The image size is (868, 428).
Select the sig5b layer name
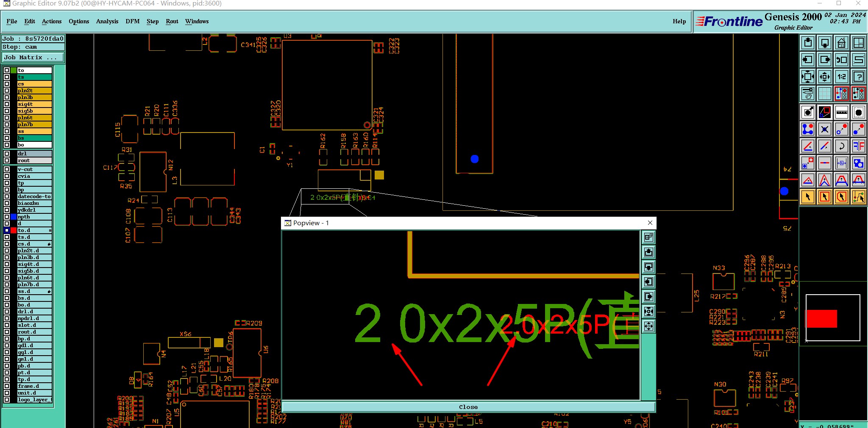click(x=34, y=111)
